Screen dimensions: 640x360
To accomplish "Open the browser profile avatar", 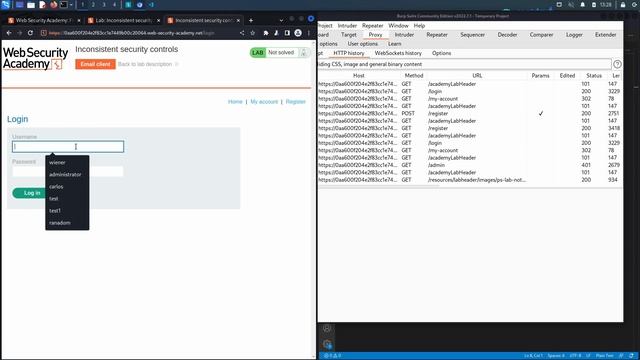I will coord(298,33).
